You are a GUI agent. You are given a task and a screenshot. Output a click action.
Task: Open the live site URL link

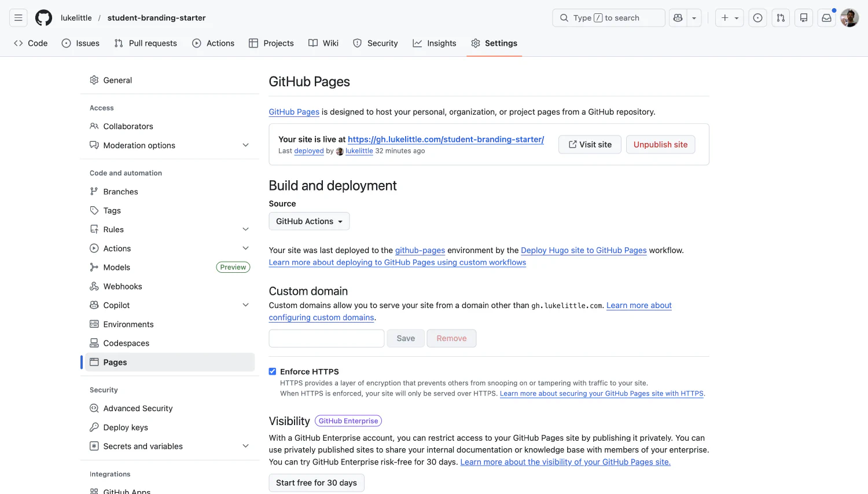[x=446, y=139]
